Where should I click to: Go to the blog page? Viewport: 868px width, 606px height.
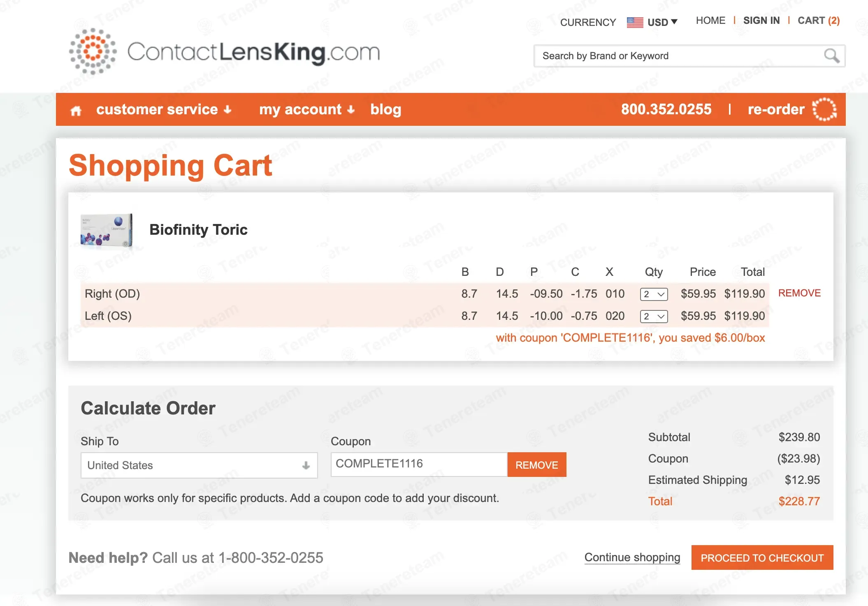385,109
